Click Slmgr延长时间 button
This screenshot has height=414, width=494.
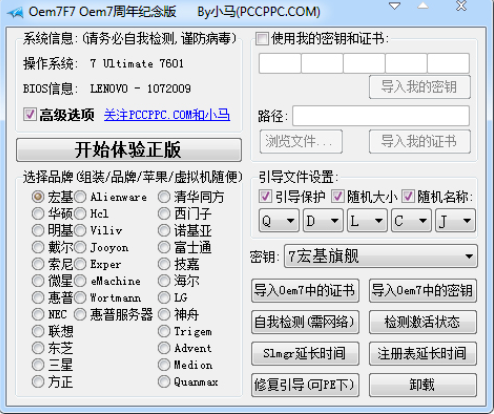tap(305, 353)
